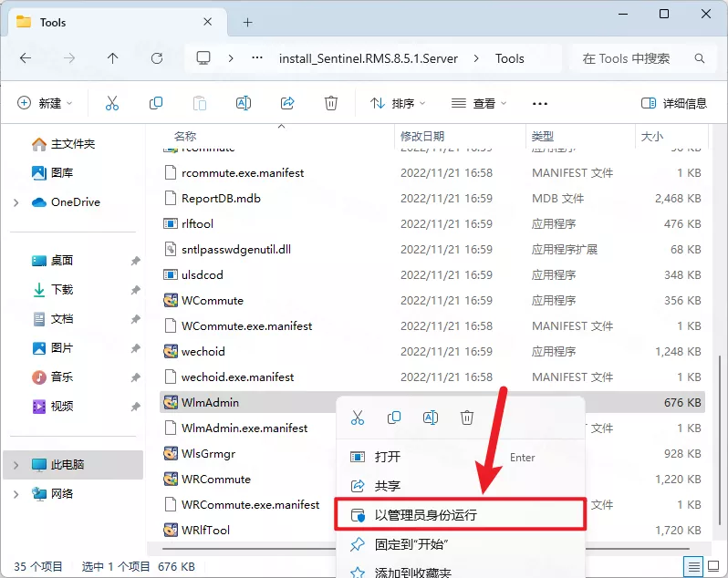The image size is (728, 578).
Task: Click the Delete trash icon in the toolbar
Action: tap(331, 103)
